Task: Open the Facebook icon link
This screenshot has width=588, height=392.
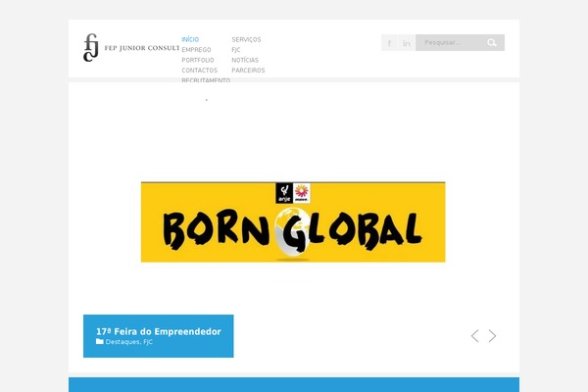Action: (390, 43)
